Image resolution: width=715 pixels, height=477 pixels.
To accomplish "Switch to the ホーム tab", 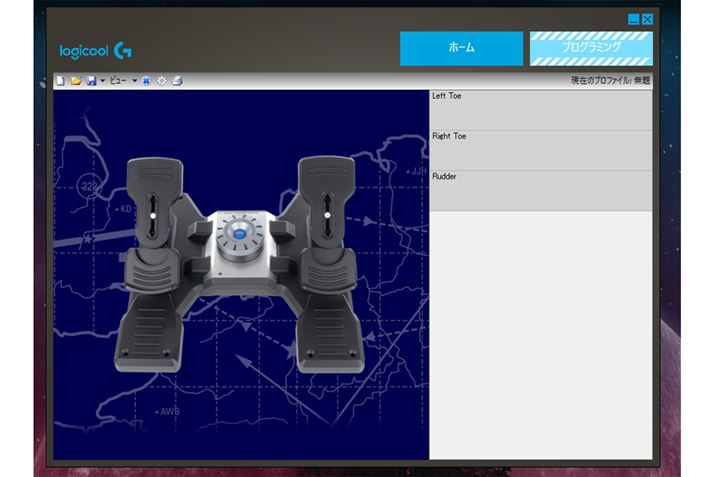I will [461, 48].
